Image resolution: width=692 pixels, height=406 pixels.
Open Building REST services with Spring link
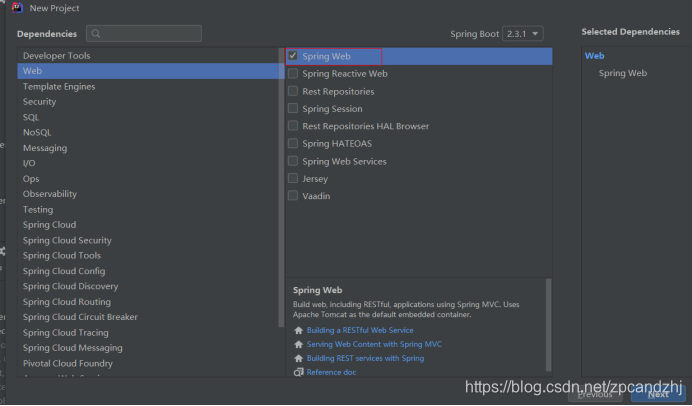click(x=365, y=358)
